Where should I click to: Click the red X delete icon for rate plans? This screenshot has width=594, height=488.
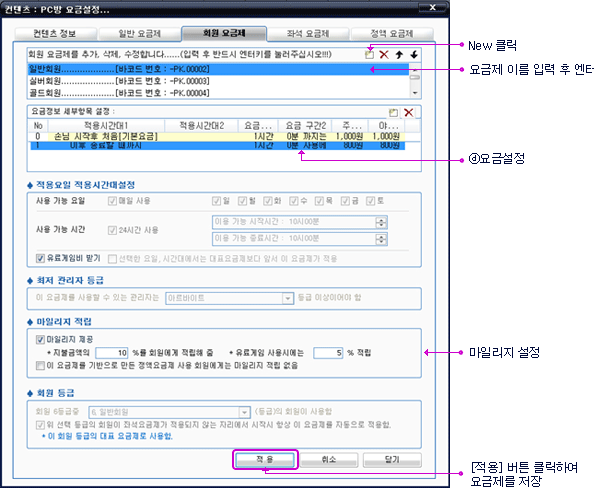coord(384,55)
